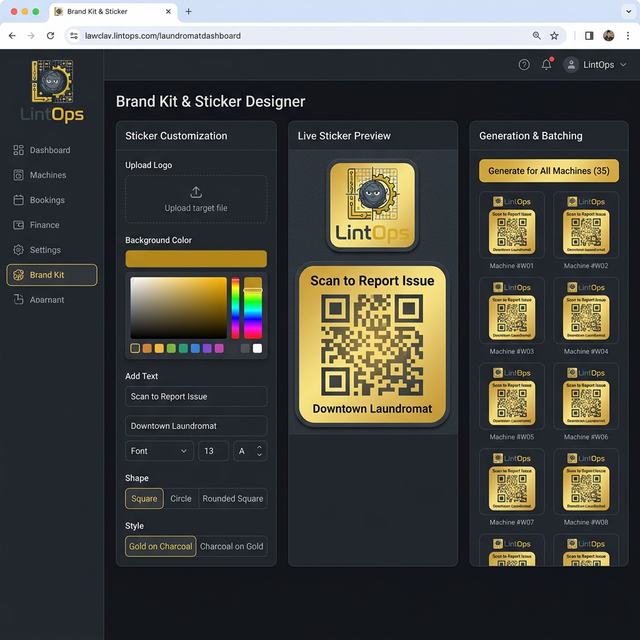Pick the white color swatch
This screenshot has height=640, width=640.
[257, 348]
